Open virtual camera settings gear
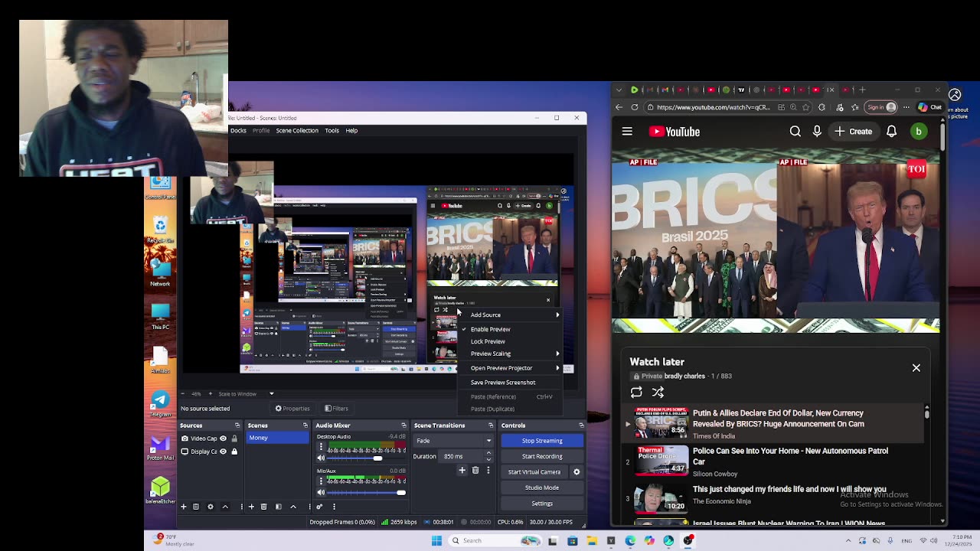Image resolution: width=980 pixels, height=551 pixels. 577,472
